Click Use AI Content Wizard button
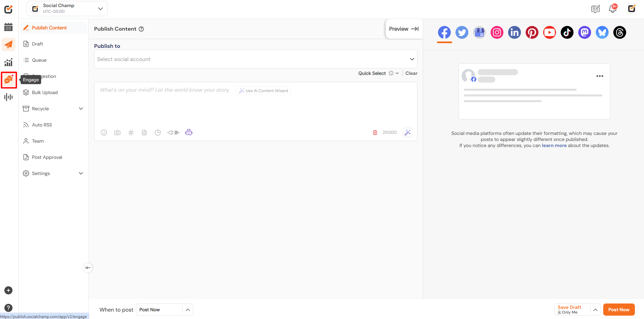644x319 pixels. (x=263, y=91)
